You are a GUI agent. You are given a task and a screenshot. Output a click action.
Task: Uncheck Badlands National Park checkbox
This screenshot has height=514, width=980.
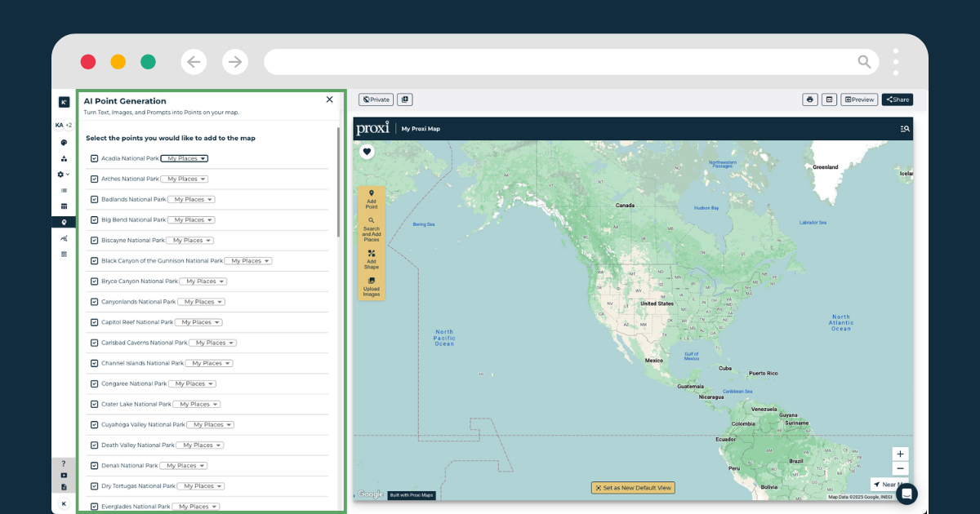[x=95, y=199]
